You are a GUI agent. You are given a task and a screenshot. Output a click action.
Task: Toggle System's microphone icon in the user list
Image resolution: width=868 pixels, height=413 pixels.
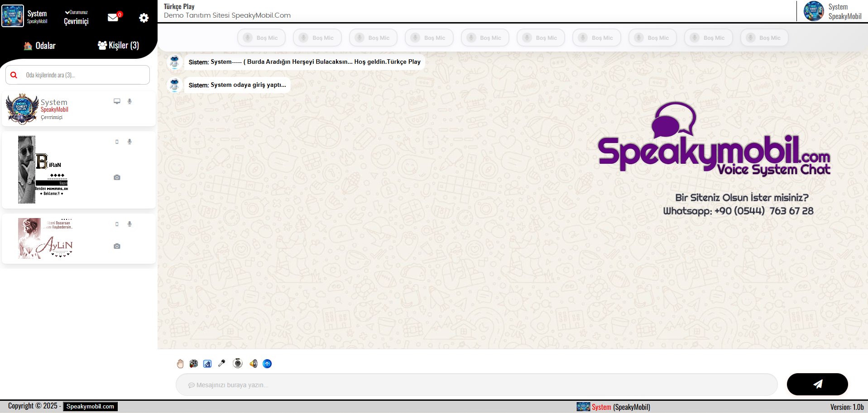tap(130, 101)
